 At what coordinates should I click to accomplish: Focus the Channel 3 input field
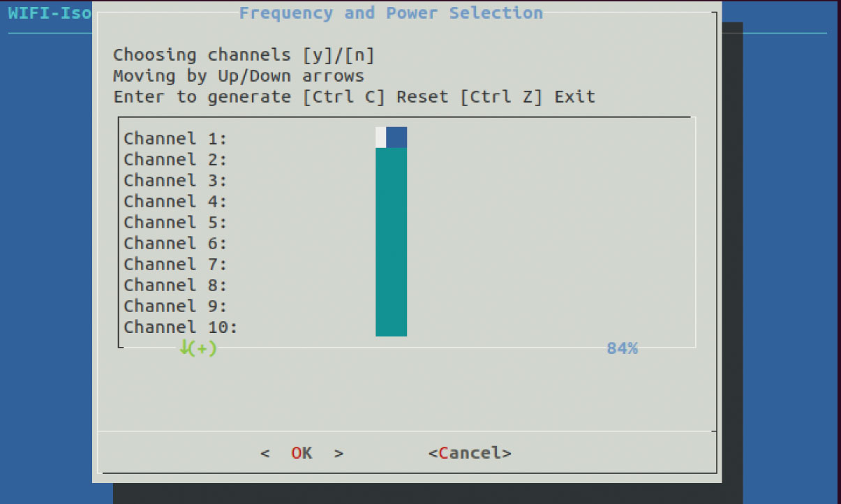pos(391,180)
